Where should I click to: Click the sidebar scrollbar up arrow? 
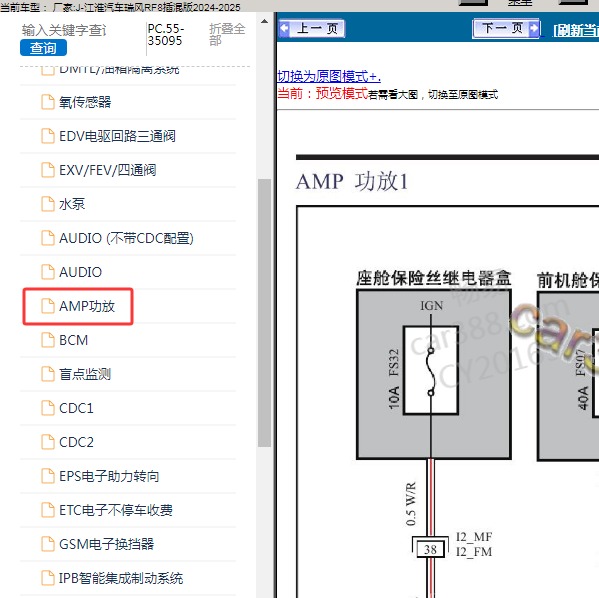[x=264, y=21]
